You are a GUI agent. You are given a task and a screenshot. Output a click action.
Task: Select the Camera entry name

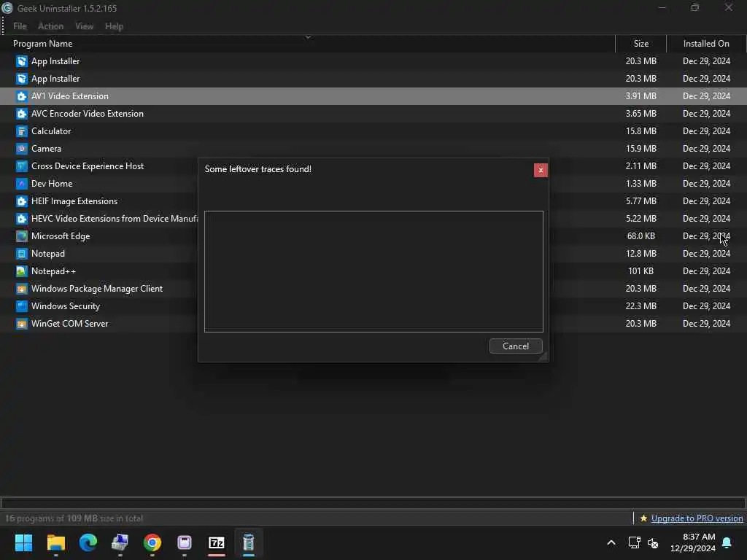pyautogui.click(x=46, y=149)
